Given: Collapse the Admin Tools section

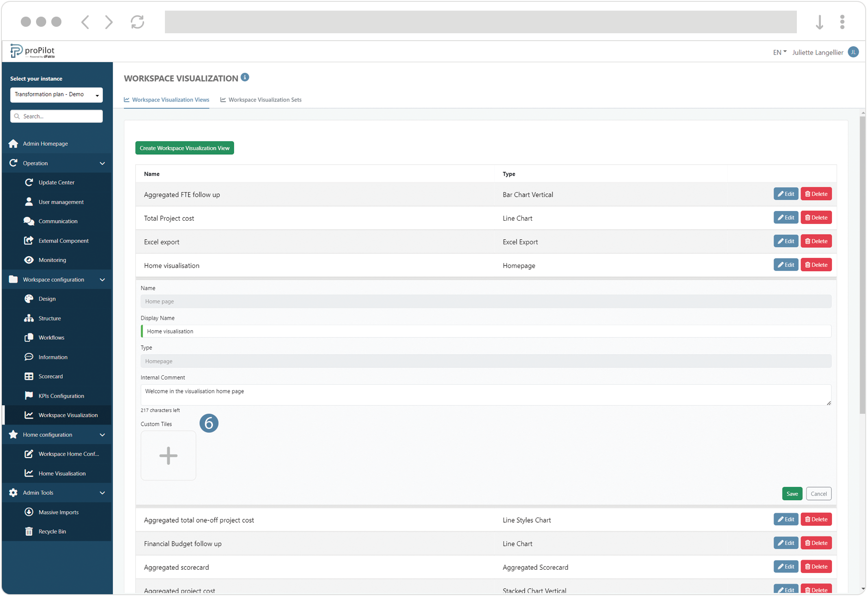Looking at the screenshot, I should pos(103,493).
